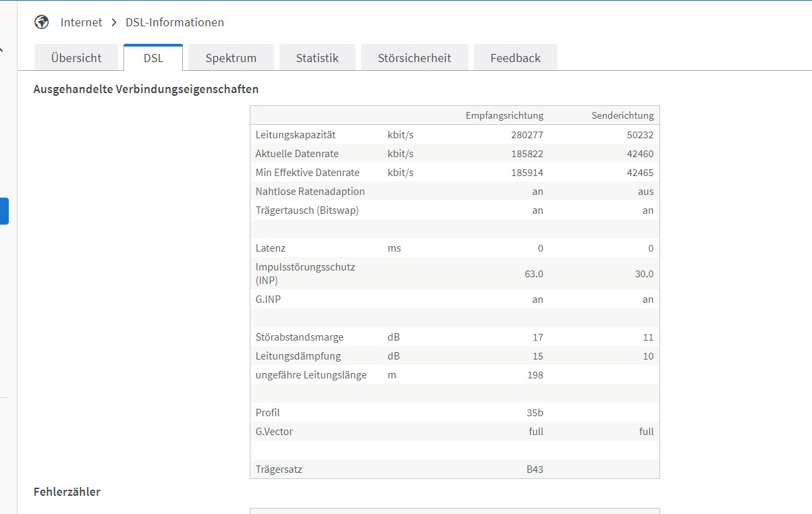Click the Profil row label
Image resolution: width=812 pixels, height=514 pixels.
[x=268, y=413]
